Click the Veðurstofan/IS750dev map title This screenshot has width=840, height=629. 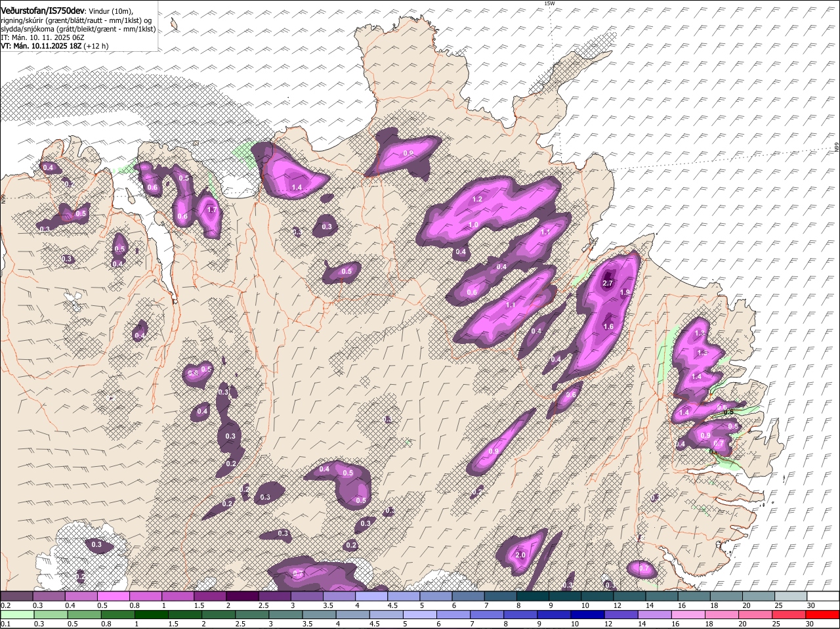(x=43, y=11)
